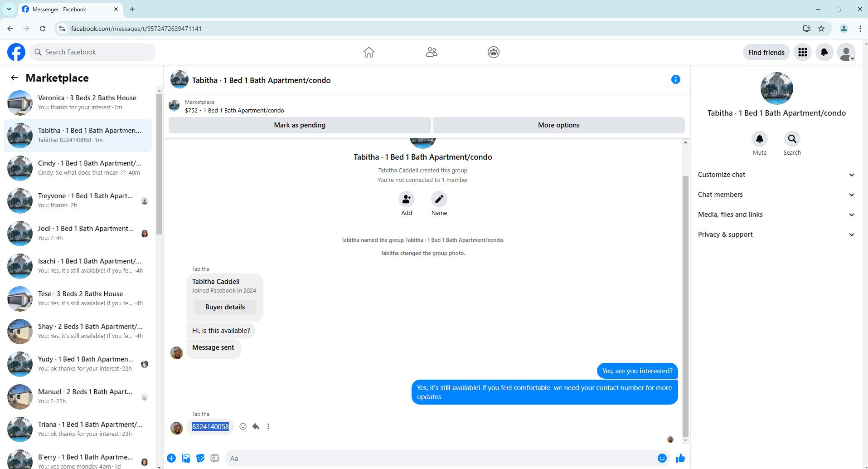Viewport: 868px width, 469px height.
Task: Click the Facebook logo icon
Action: [x=16, y=52]
